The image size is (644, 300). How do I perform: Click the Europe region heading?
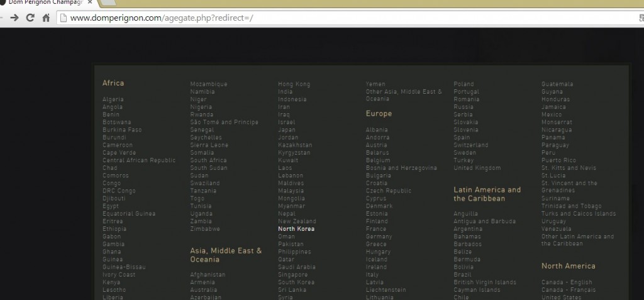click(x=379, y=114)
